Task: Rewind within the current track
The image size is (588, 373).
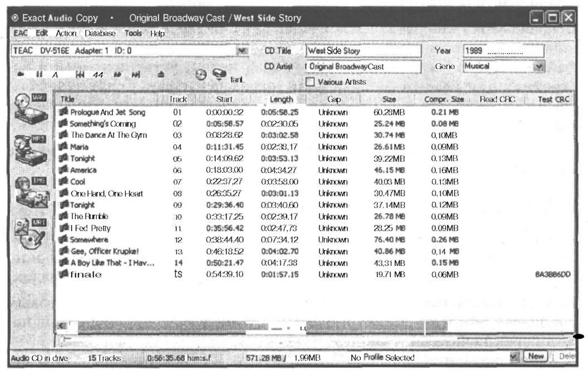Action: click(98, 75)
